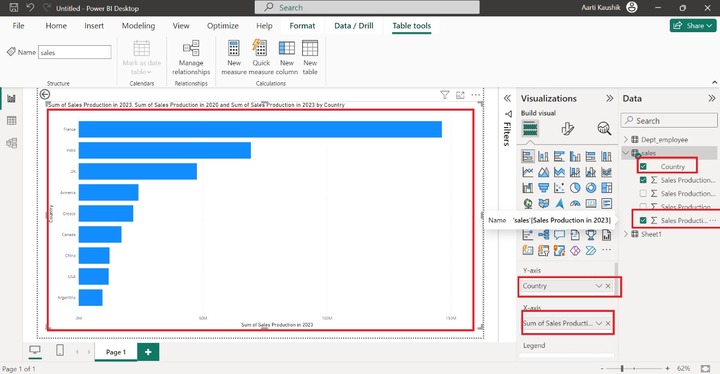
Task: Tick the fully visible unchecked Sales Production checkbox
Action: [643, 193]
